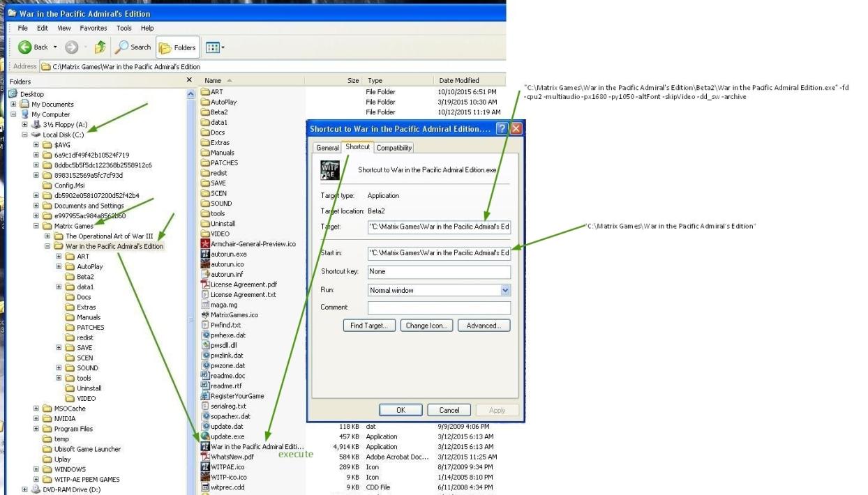The image size is (868, 495).
Task: Open the Tools menu
Action: click(124, 28)
